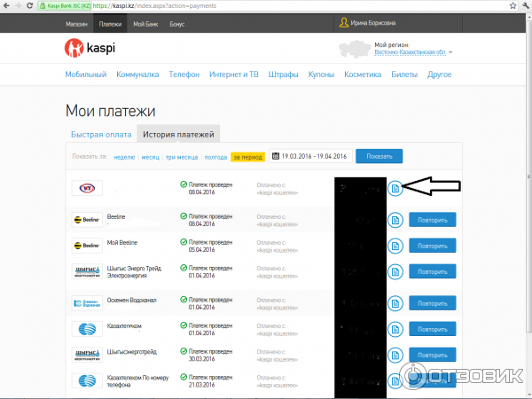Expand the Восточно-Казахстанская обл. region dropdown
The height and width of the screenshot is (399, 532).
point(450,53)
